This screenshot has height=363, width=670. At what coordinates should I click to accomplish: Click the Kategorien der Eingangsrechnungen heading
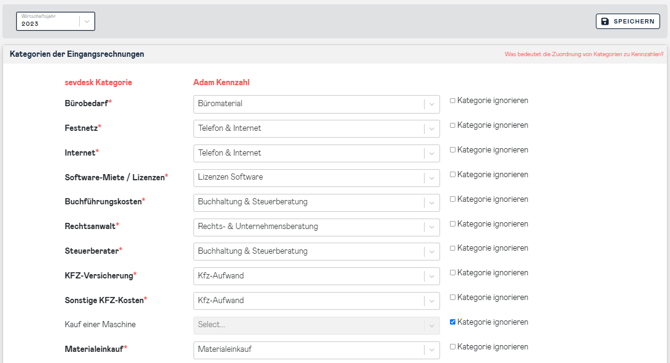(77, 54)
